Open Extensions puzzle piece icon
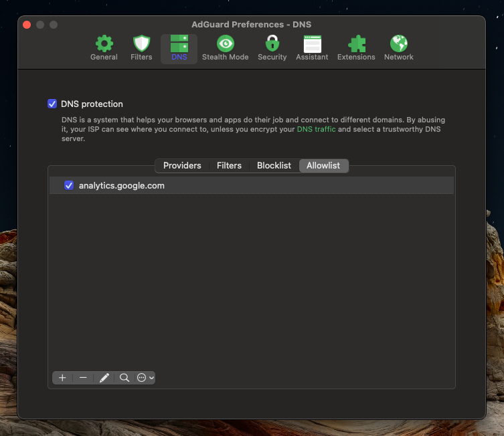This screenshot has height=436, width=504. [x=356, y=44]
